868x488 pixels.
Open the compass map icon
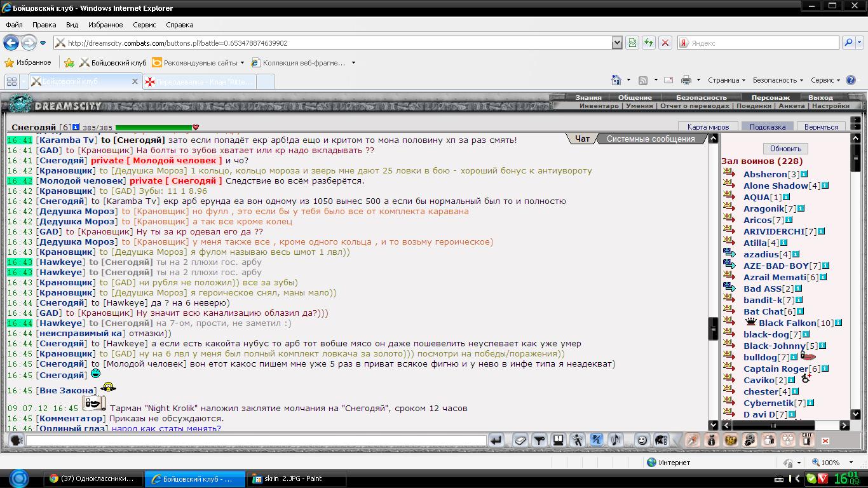(693, 440)
